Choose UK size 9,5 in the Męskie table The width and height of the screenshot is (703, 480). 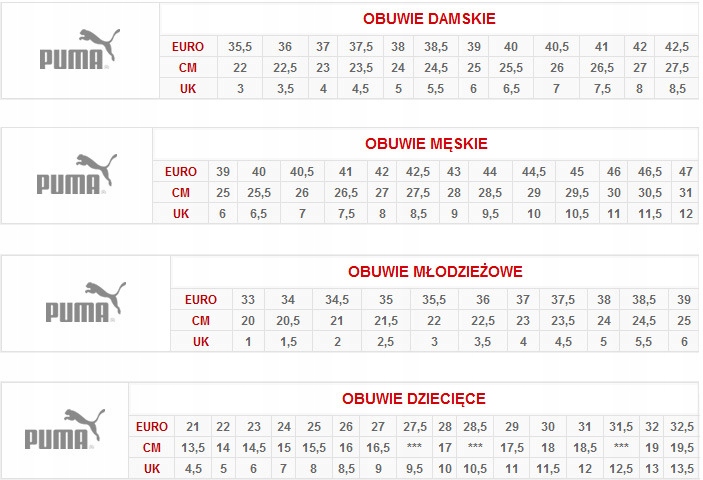tap(490, 214)
